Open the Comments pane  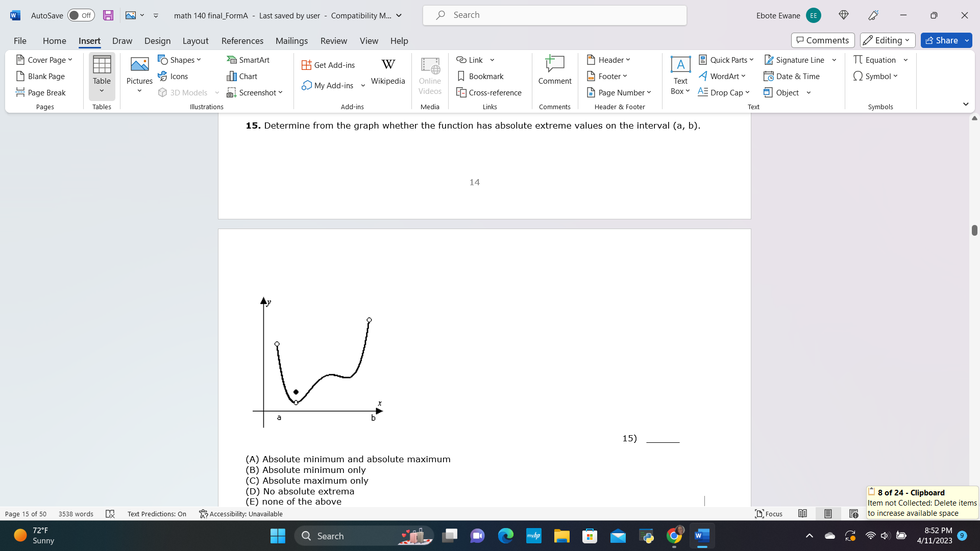point(822,40)
